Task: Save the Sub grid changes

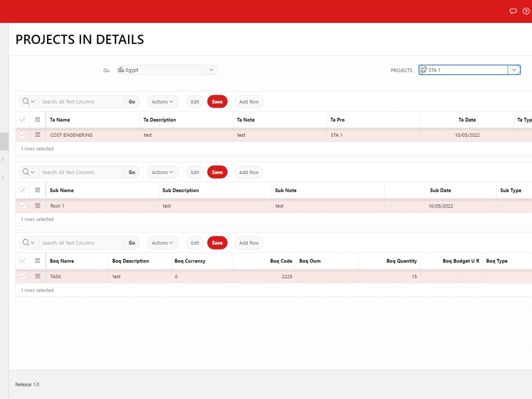Action: (x=217, y=172)
